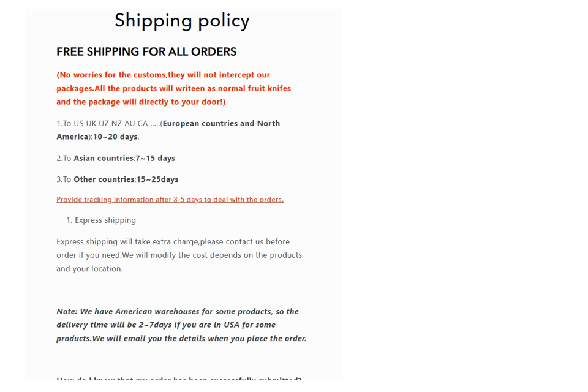
Task: Click the 'Provide tracking information' underlined link
Action: point(170,200)
